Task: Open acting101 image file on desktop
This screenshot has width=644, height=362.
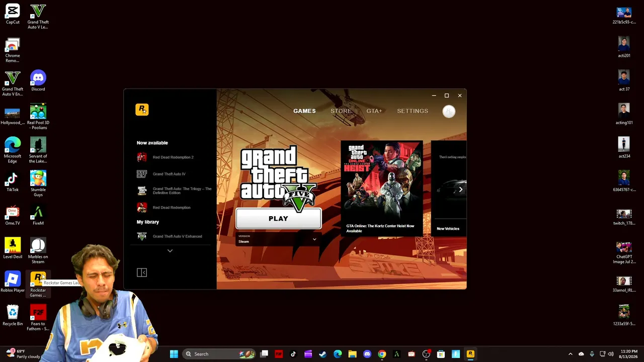Action: (x=624, y=115)
